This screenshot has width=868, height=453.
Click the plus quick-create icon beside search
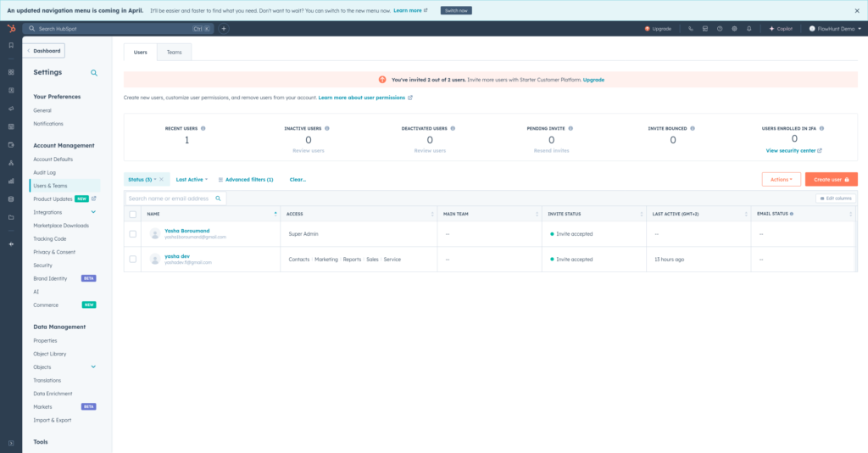pyautogui.click(x=224, y=29)
